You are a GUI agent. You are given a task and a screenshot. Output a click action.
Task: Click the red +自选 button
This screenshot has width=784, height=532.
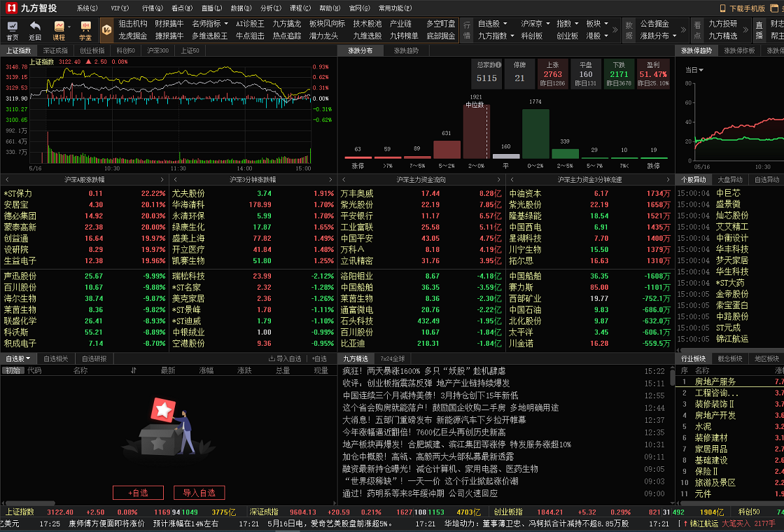point(138,493)
